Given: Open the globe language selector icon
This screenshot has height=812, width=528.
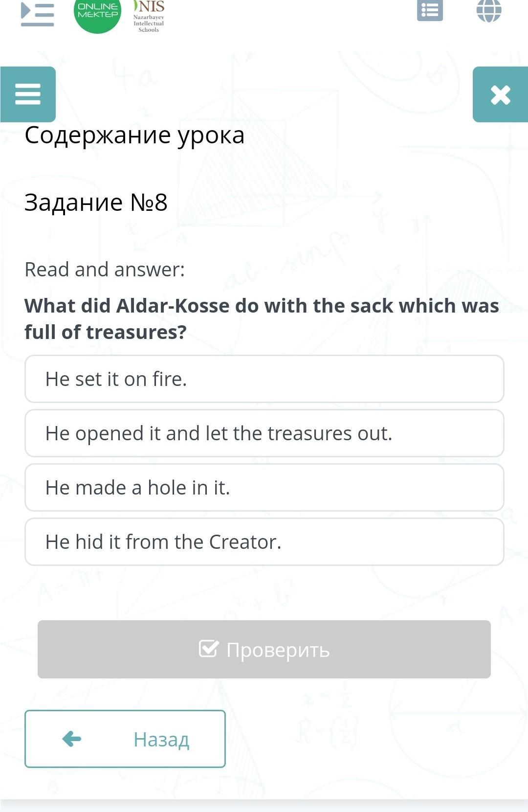Looking at the screenshot, I should pyautogui.click(x=489, y=11).
